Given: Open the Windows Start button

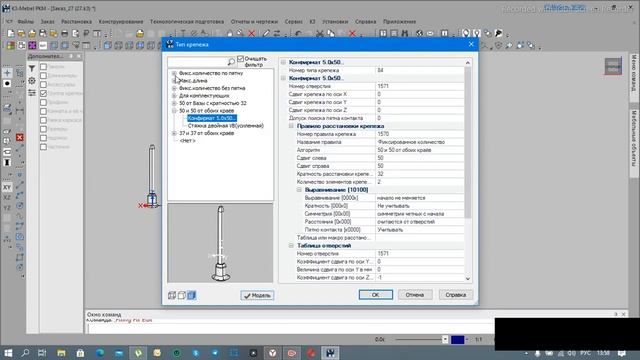Looking at the screenshot, I should point(8,353).
